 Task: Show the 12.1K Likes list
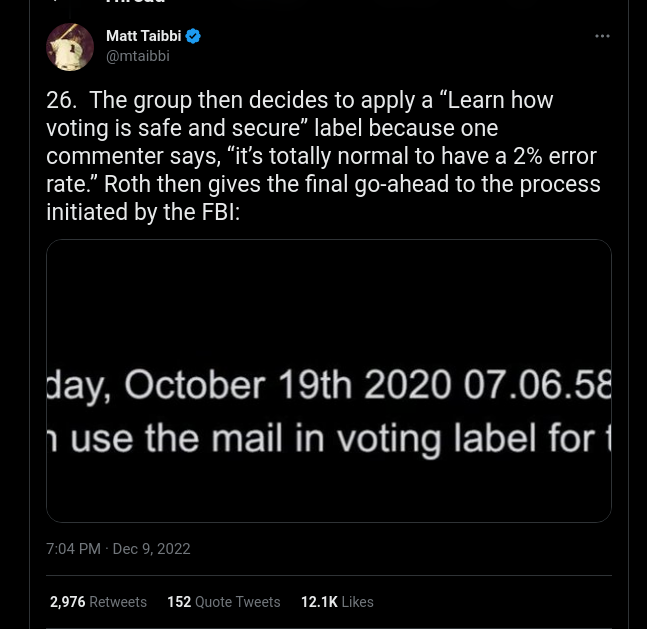(337, 602)
